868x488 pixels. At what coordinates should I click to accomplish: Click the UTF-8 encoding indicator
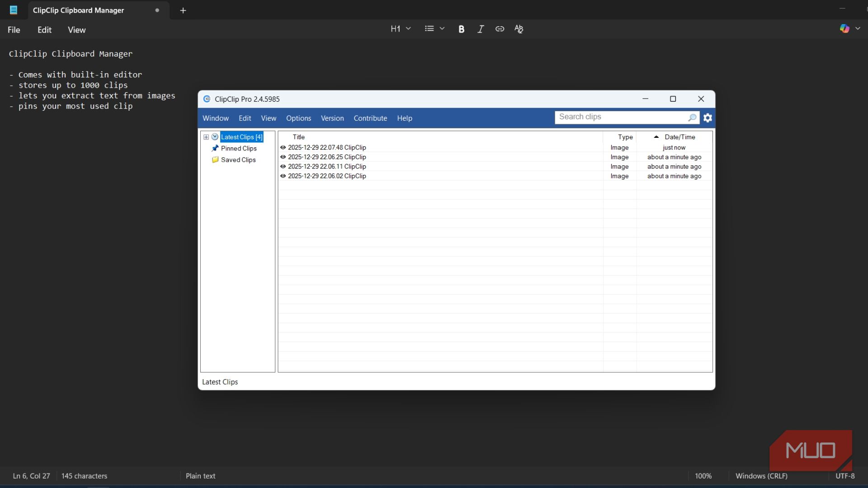[x=845, y=476]
